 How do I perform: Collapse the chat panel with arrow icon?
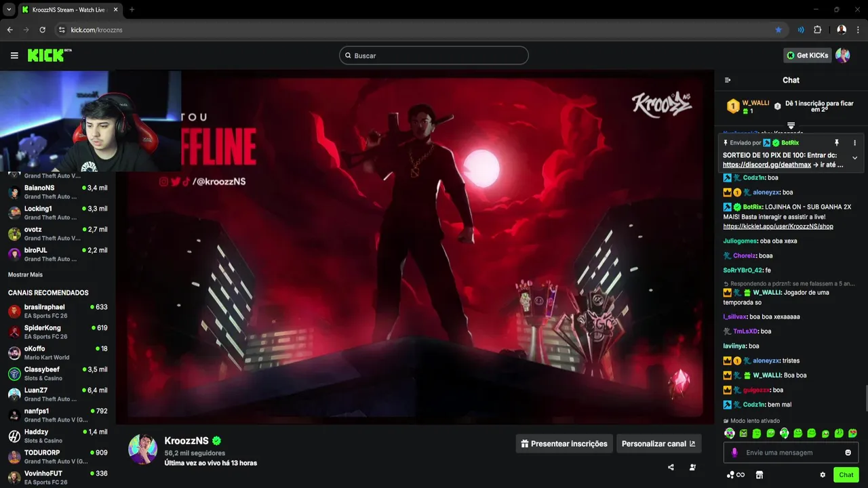[x=728, y=80]
